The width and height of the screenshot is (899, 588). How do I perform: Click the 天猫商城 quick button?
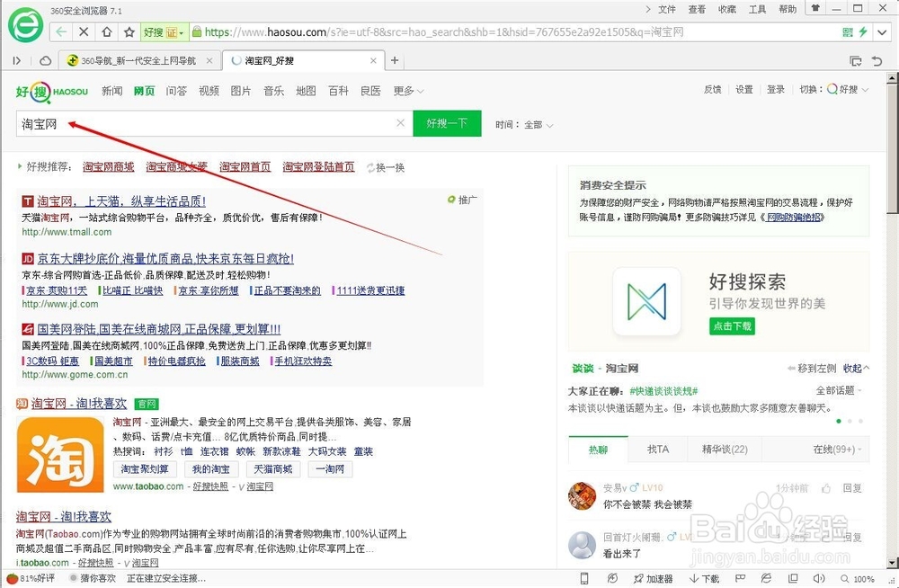[273, 469]
